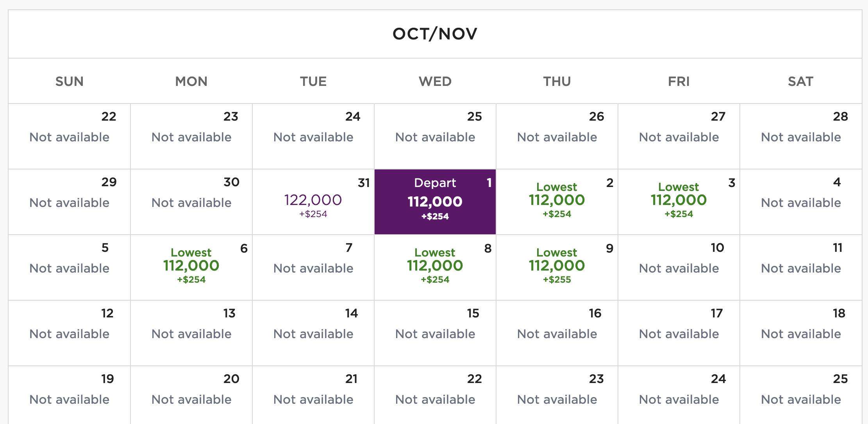Select November 9 fare with +$255 fee
The image size is (868, 424).
pyautogui.click(x=557, y=267)
